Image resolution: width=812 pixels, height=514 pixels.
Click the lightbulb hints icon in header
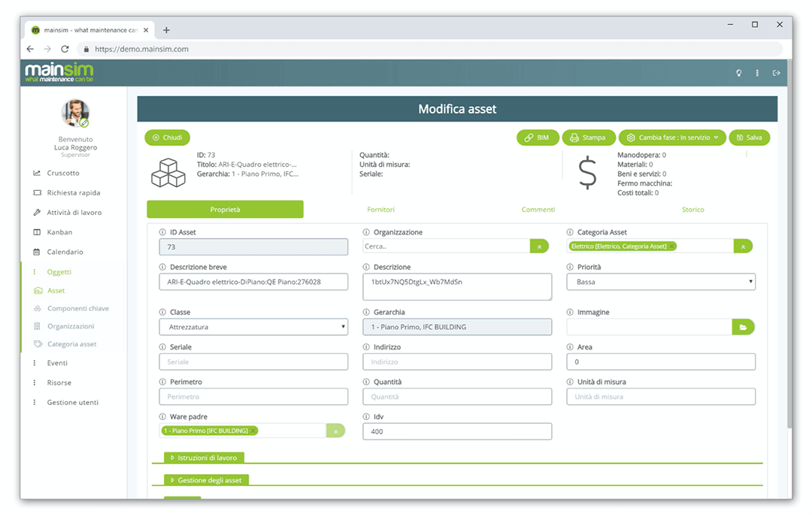coord(739,73)
